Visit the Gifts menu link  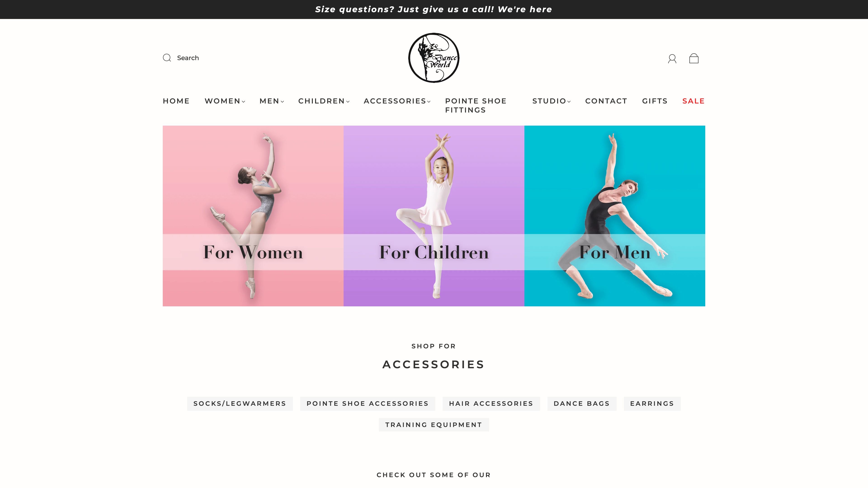(654, 101)
